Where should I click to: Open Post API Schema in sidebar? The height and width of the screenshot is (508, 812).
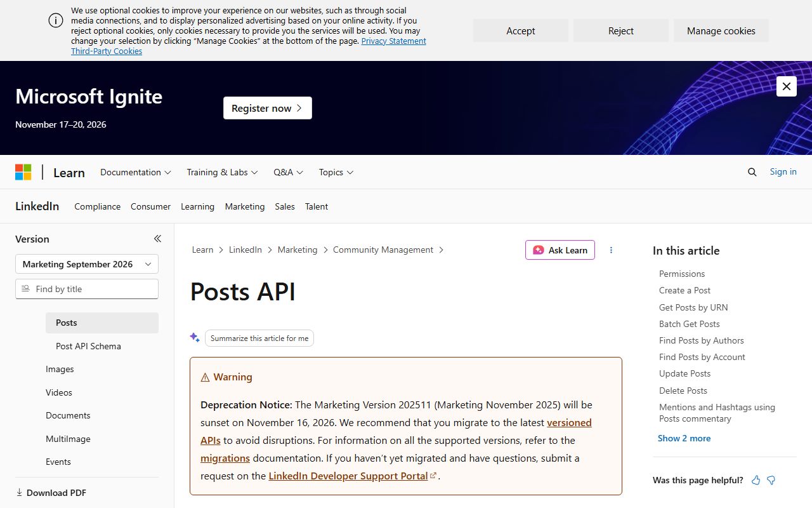(88, 346)
